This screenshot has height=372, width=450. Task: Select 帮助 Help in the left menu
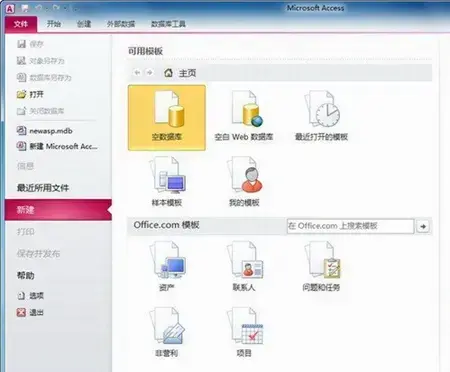click(x=26, y=275)
